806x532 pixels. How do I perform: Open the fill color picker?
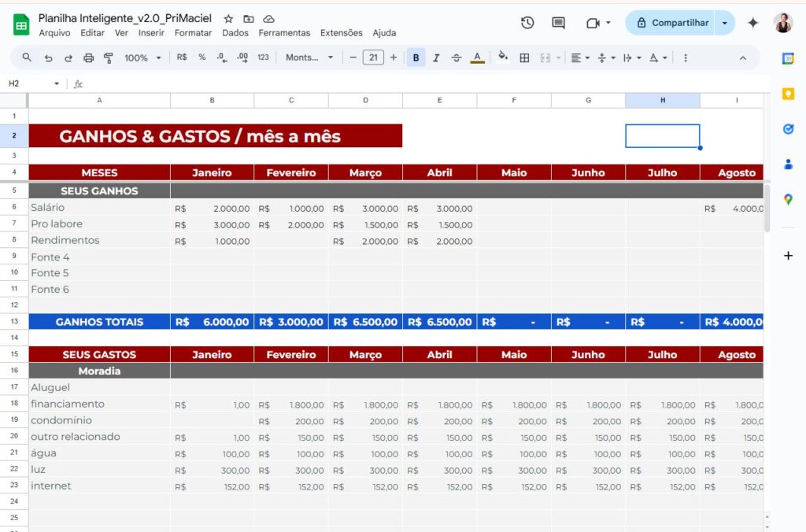pyautogui.click(x=503, y=57)
